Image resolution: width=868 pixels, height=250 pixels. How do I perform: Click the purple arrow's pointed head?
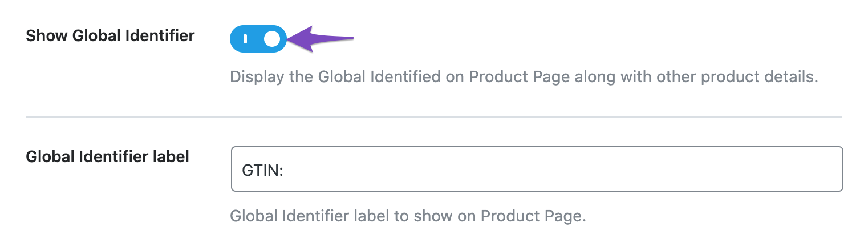pyautogui.click(x=300, y=39)
